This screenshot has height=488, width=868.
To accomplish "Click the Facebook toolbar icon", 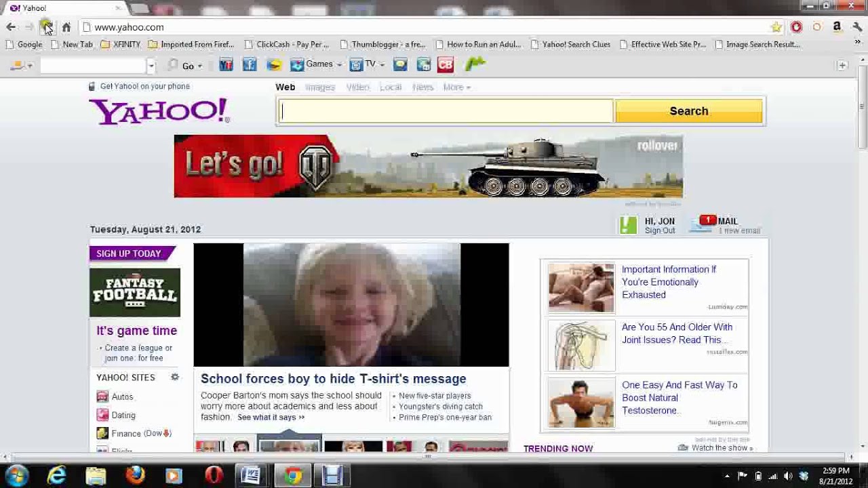I will pyautogui.click(x=250, y=65).
